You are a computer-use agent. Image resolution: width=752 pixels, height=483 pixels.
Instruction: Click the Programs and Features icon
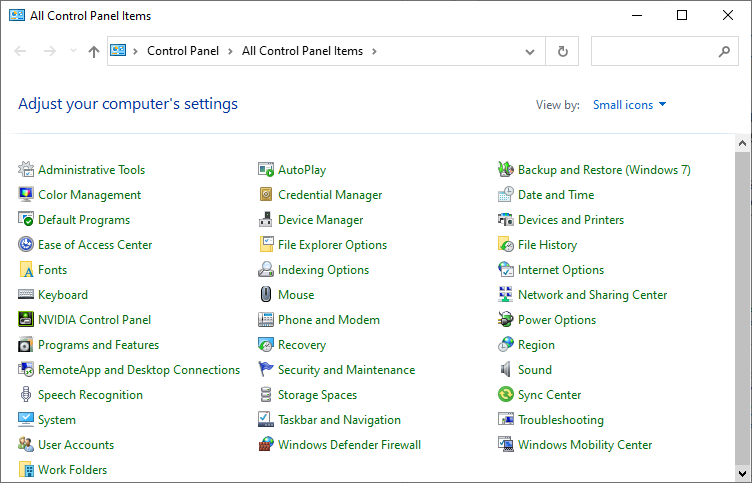tap(26, 344)
